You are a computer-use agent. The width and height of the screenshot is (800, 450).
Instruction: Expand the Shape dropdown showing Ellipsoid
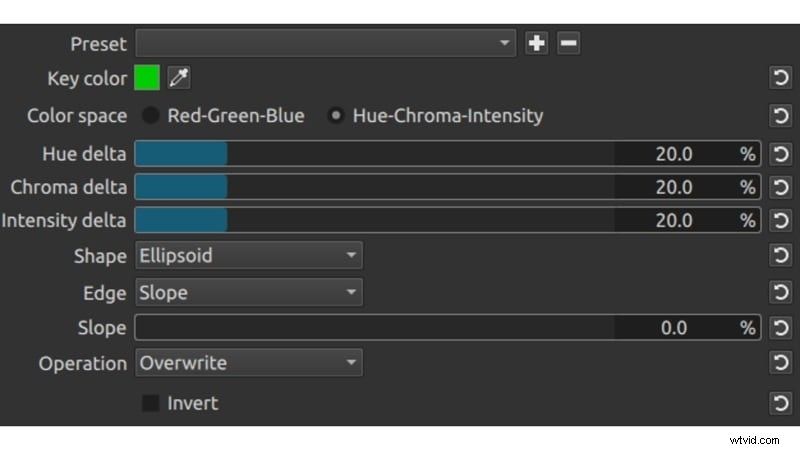pos(248,256)
